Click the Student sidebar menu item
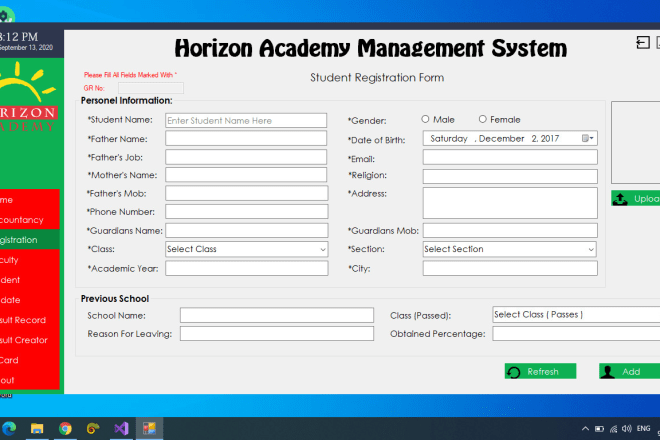 [30, 280]
